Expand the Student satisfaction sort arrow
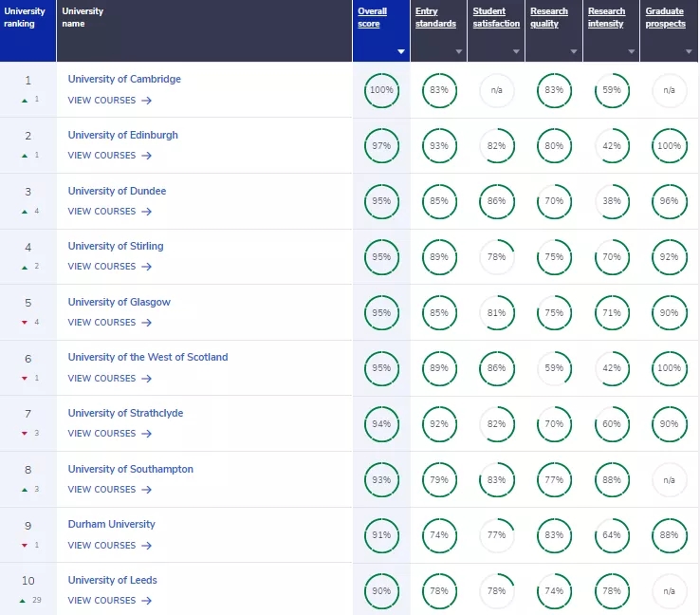700x615 pixels. [x=517, y=51]
